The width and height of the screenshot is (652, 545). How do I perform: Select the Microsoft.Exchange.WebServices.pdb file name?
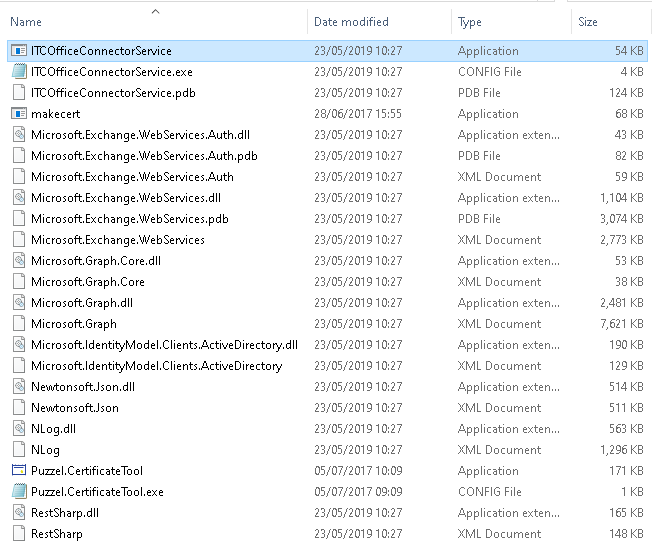[130, 219]
